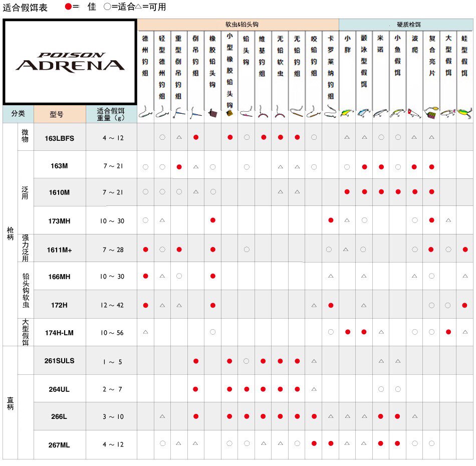Click the 1～5 weight of 261SULS
This screenshot has width=476, height=466.
[x=113, y=362]
